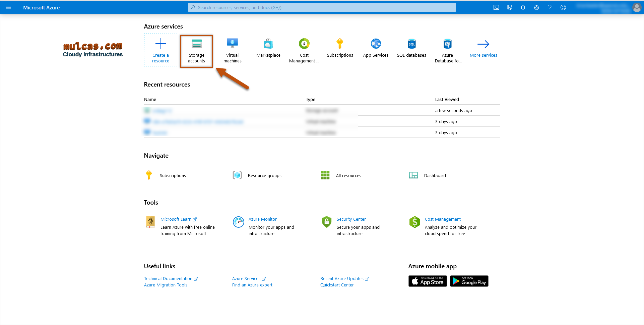Expand the portal hamburger menu
The width and height of the screenshot is (644, 325).
pos(8,7)
